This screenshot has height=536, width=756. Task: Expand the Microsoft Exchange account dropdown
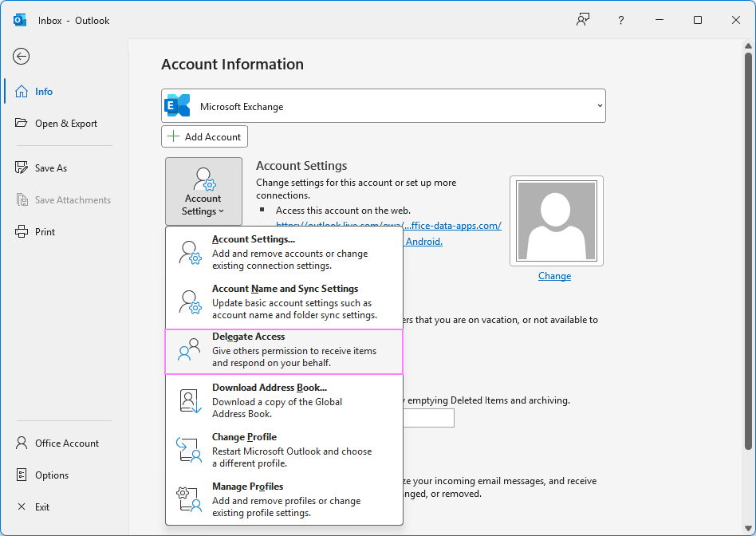(x=384, y=105)
